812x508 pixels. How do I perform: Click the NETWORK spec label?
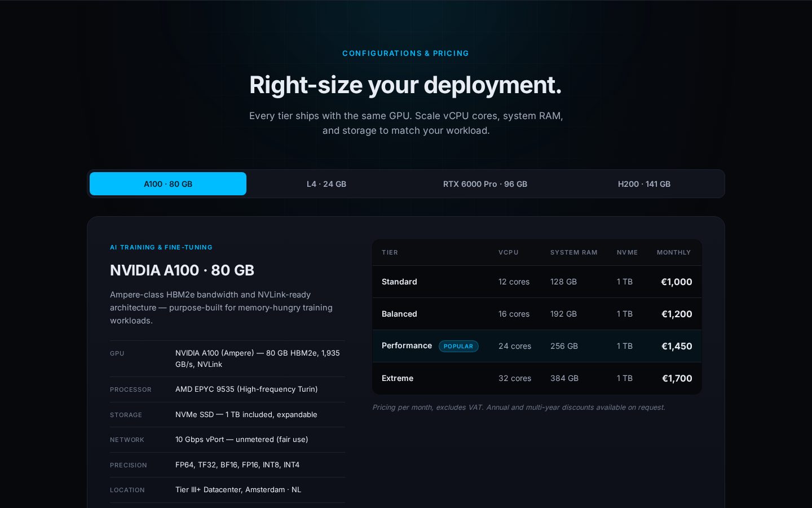[127, 440]
